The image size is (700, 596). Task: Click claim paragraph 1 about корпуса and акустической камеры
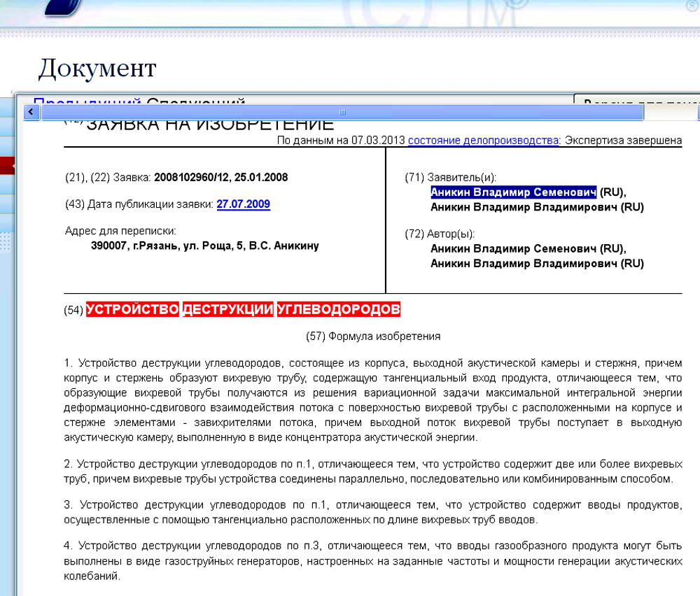point(373,400)
